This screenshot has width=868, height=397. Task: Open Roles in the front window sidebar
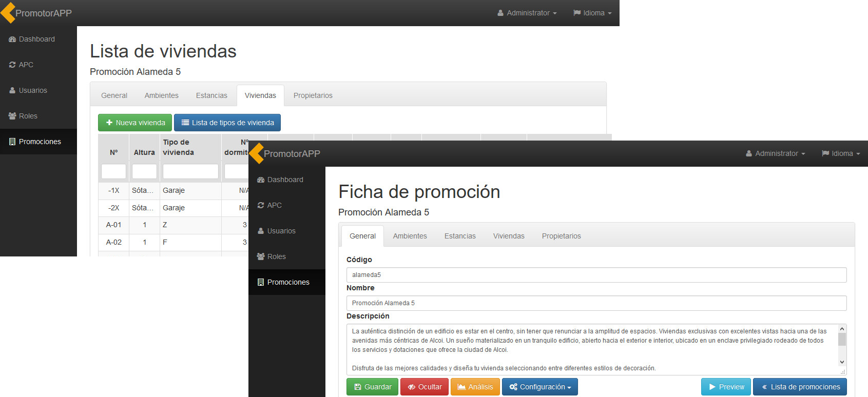[x=287, y=256]
